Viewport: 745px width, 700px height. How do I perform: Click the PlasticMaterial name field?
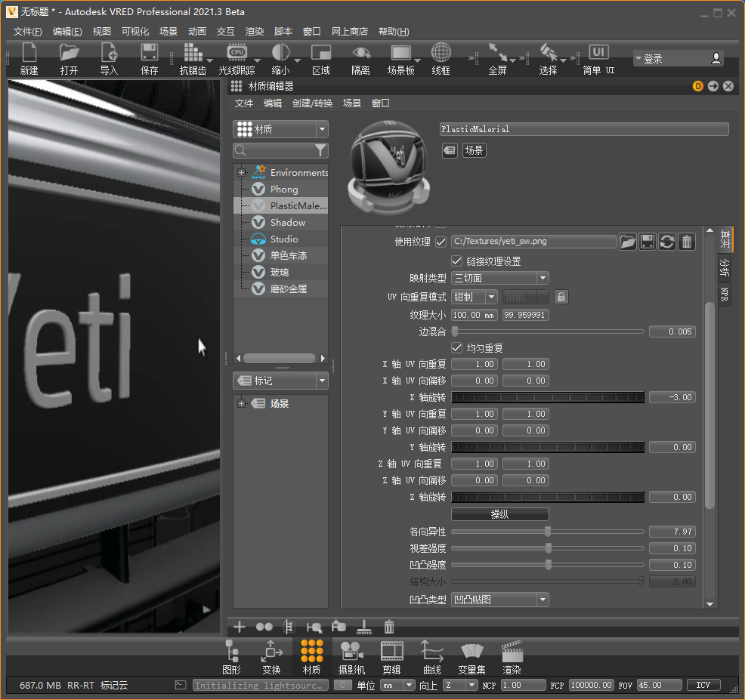tap(584, 129)
